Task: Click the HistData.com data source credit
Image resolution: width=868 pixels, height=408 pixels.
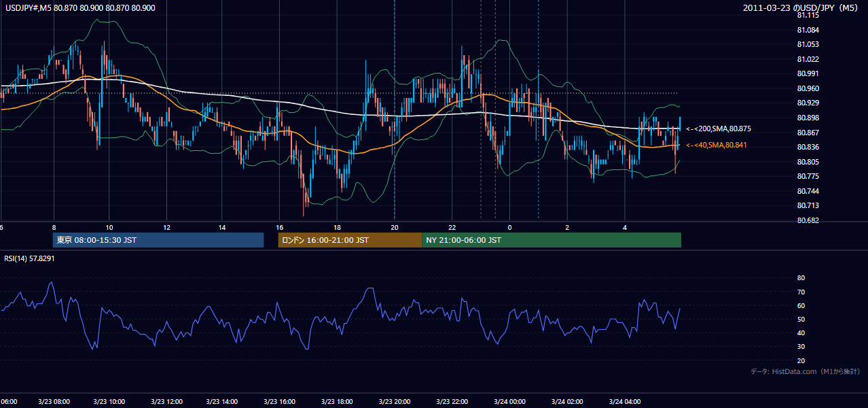Action: point(806,371)
